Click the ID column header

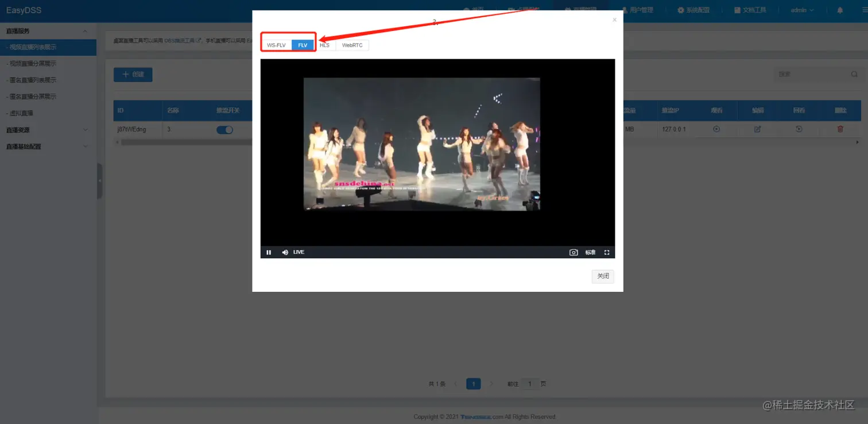138,110
